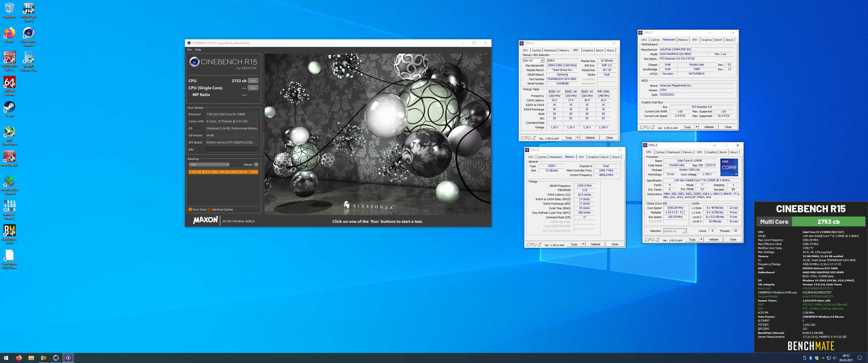Expand the Ranking Details arrow
This screenshot has width=868, height=363.
(x=256, y=165)
